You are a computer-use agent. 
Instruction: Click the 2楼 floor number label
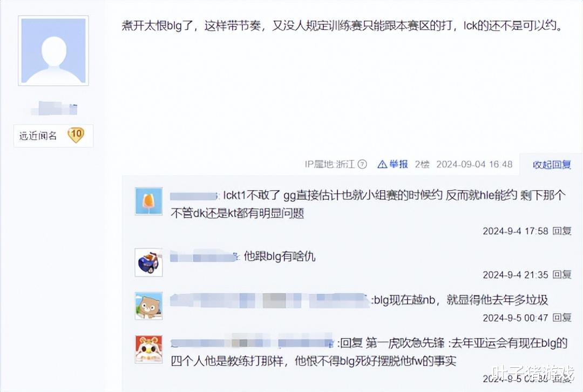point(422,164)
